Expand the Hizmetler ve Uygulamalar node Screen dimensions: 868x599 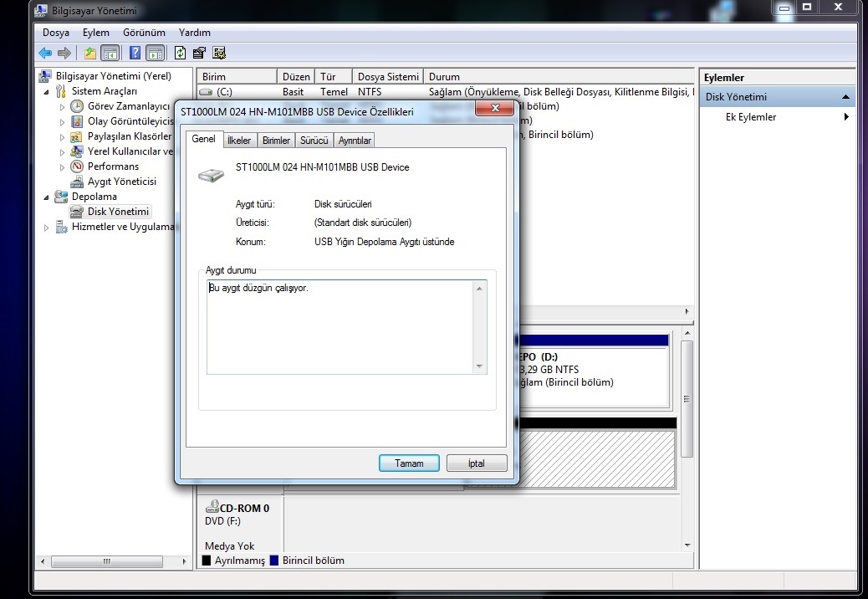click(x=46, y=227)
